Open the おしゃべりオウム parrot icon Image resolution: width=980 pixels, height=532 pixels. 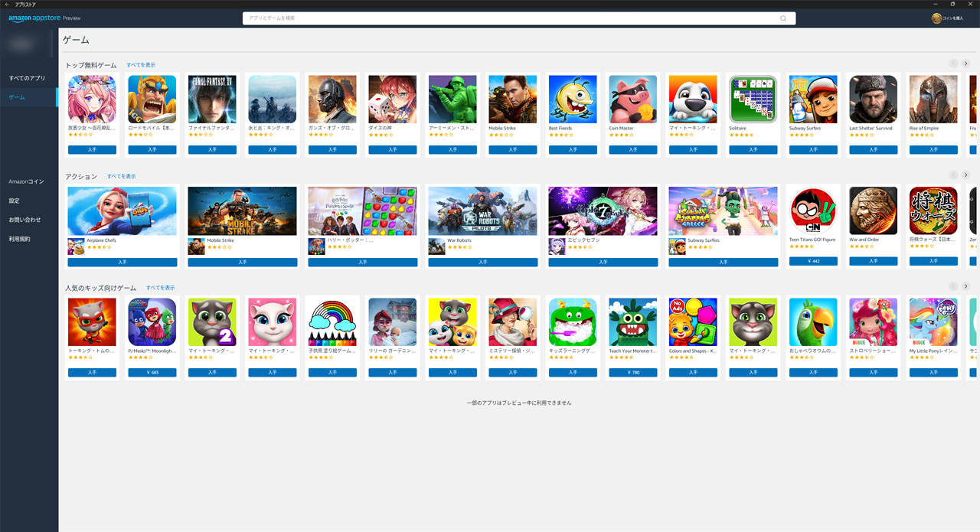click(813, 322)
